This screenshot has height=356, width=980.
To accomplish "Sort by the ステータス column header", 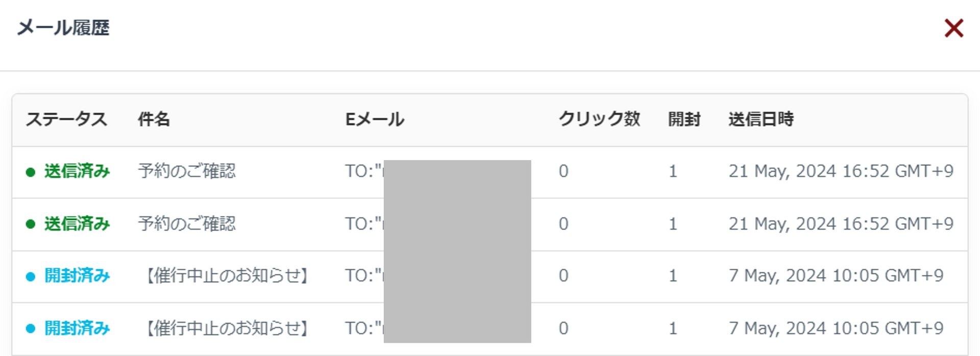I will tap(66, 119).
